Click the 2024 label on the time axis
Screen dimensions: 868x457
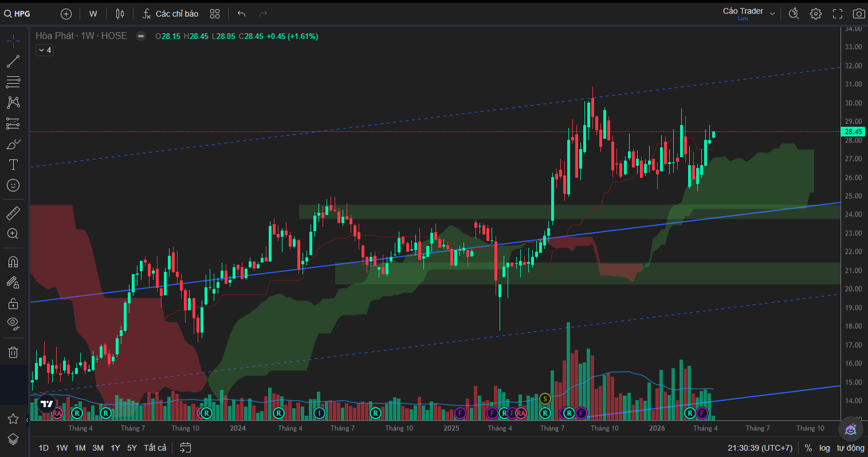pos(238,428)
